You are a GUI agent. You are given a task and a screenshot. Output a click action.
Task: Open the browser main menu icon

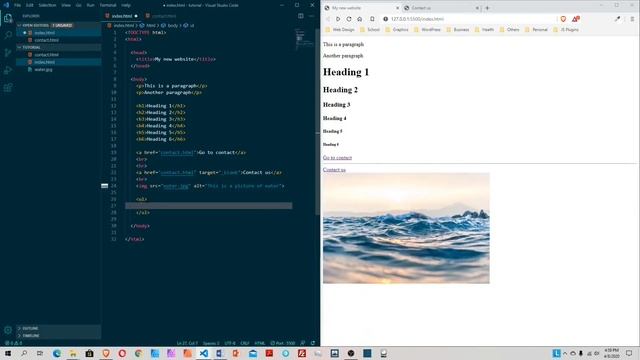point(632,19)
